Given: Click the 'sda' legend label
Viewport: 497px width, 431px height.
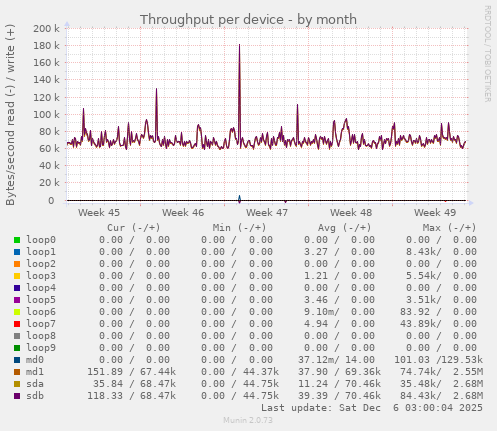Looking at the screenshot, I should click(35, 384).
